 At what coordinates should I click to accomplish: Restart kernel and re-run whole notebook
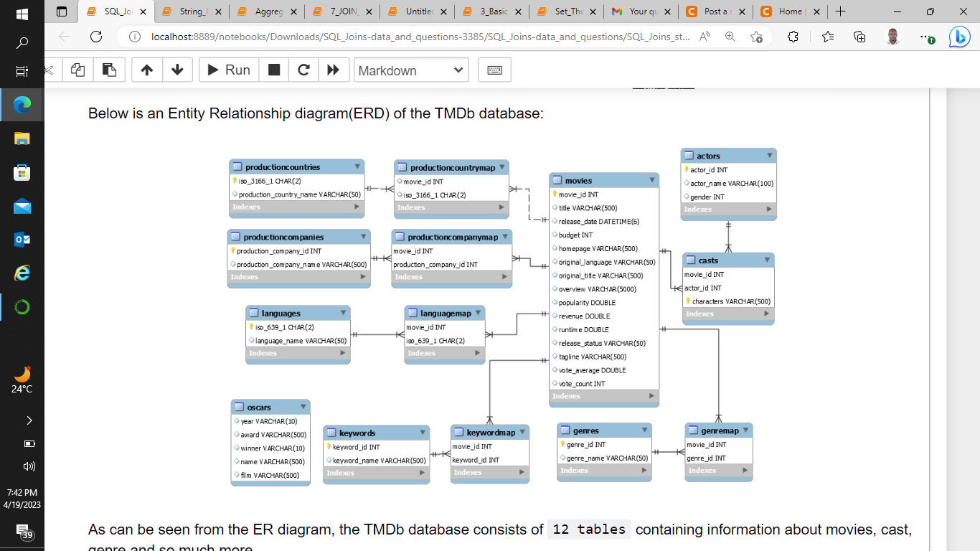click(332, 70)
